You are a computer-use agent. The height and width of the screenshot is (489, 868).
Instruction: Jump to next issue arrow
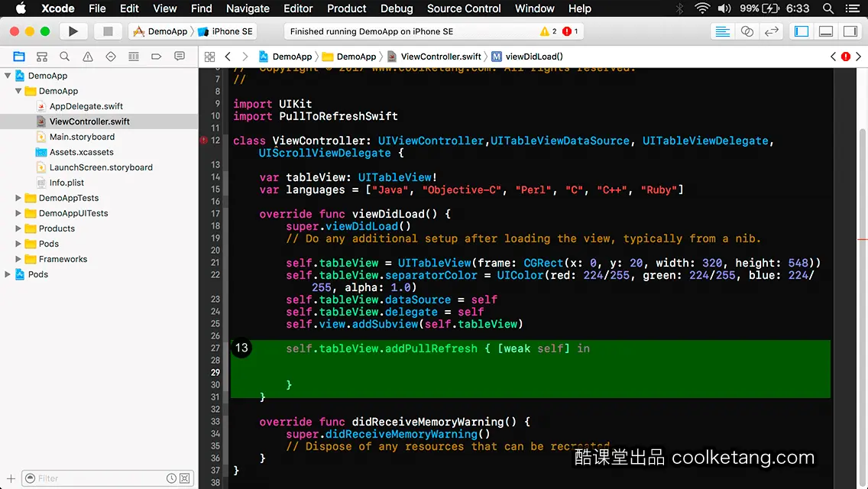click(859, 57)
